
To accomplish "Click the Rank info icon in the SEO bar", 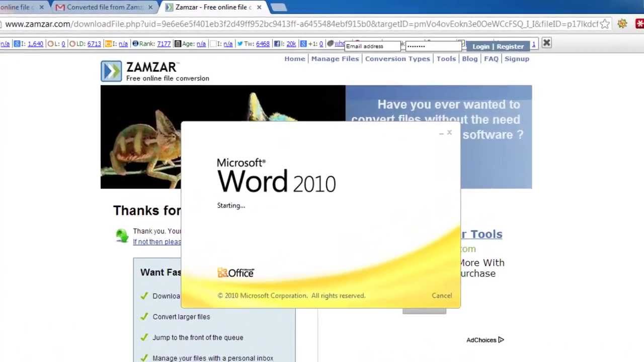I will [135, 44].
